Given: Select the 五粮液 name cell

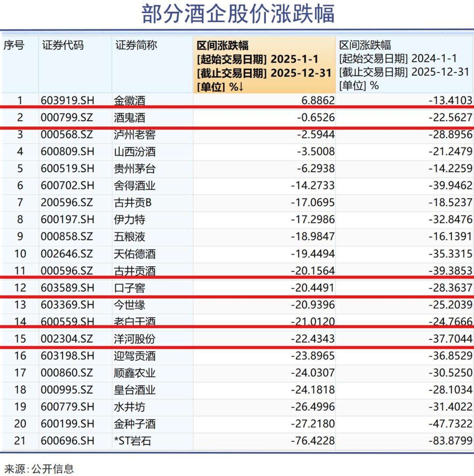Looking at the screenshot, I should (129, 237).
